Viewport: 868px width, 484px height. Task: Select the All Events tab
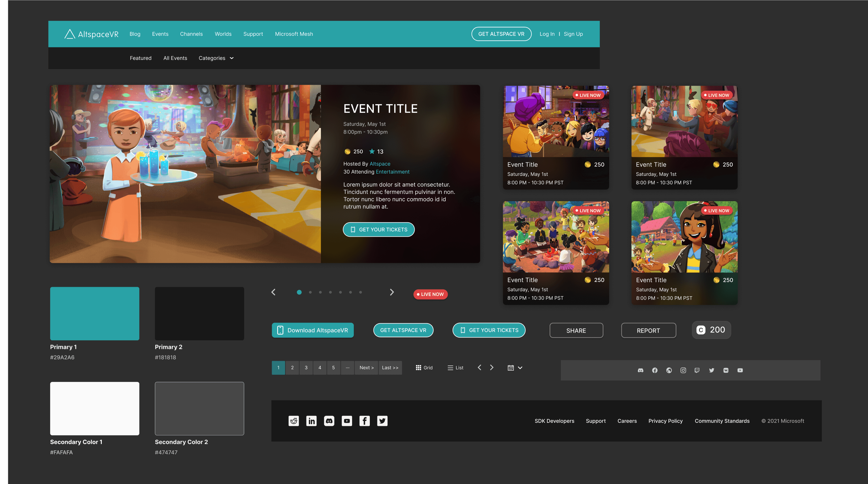click(175, 58)
